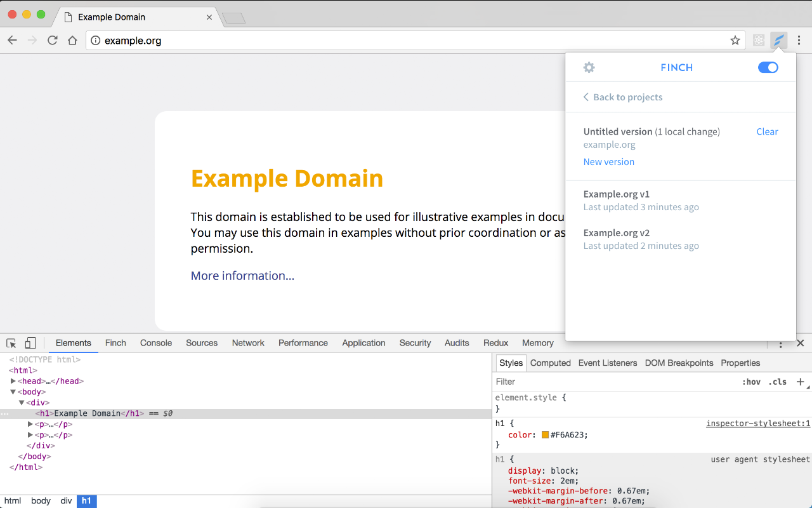This screenshot has width=812, height=508.
Task: Clear the local change in Untitled version
Action: (767, 131)
